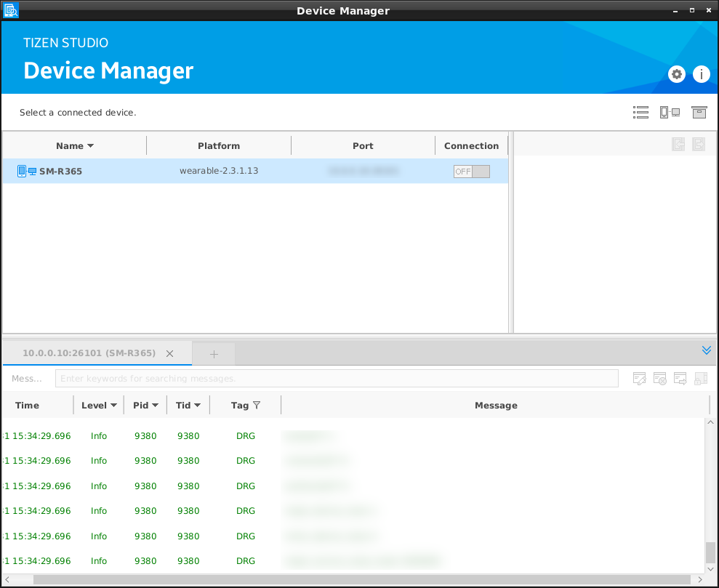This screenshot has height=588, width=719.
Task: Click the log vertical scrollbar up arrow
Action: click(x=710, y=422)
